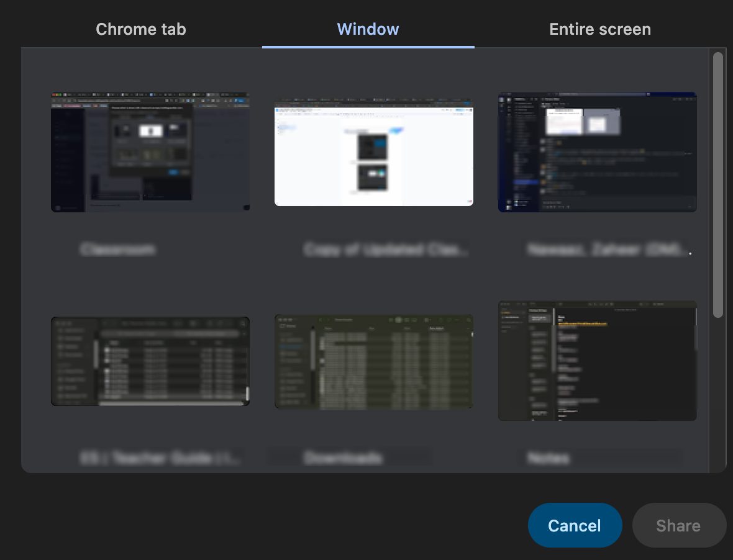The image size is (733, 560).
Task: Click the Downloads window label
Action: [342, 458]
